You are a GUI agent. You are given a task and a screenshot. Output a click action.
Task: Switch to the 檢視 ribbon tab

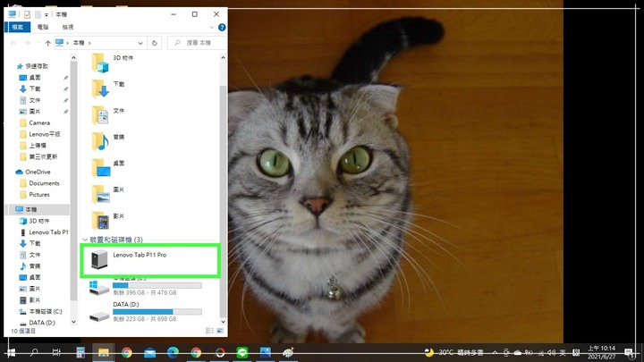68,27
